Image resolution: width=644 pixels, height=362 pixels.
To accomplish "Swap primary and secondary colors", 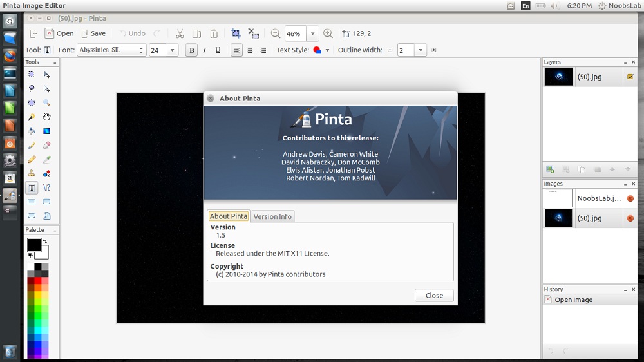I will coord(45,241).
